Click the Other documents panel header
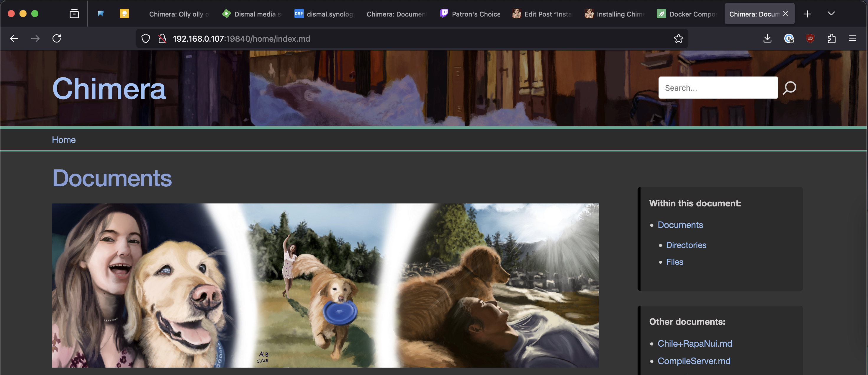Image resolution: width=868 pixels, height=375 pixels. 687,321
